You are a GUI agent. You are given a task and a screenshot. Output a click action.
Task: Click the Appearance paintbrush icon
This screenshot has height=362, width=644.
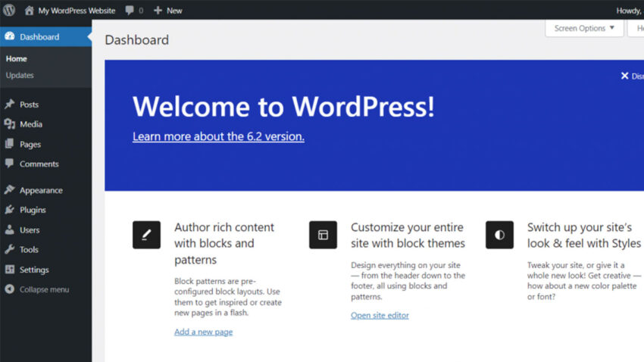9,189
